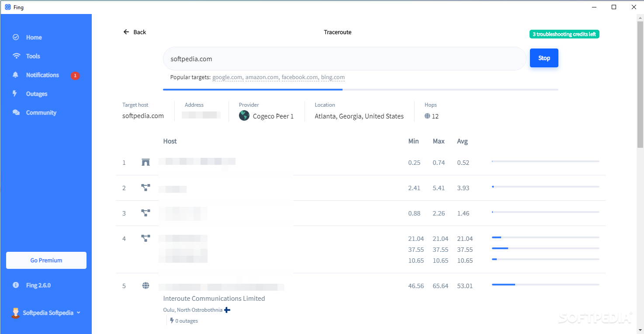The image size is (644, 334).
Task: Click the 0.52 average value for hop 1
Action: coord(463,163)
